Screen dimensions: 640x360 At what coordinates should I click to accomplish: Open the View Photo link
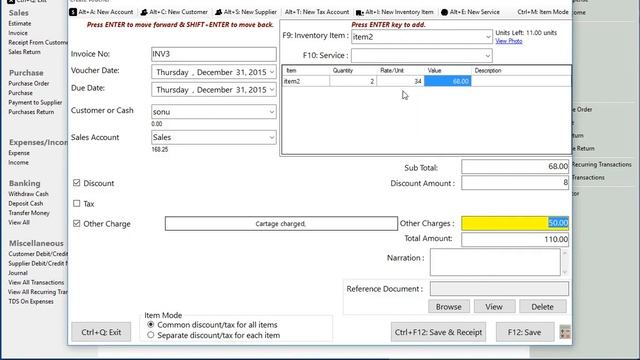coord(509,41)
